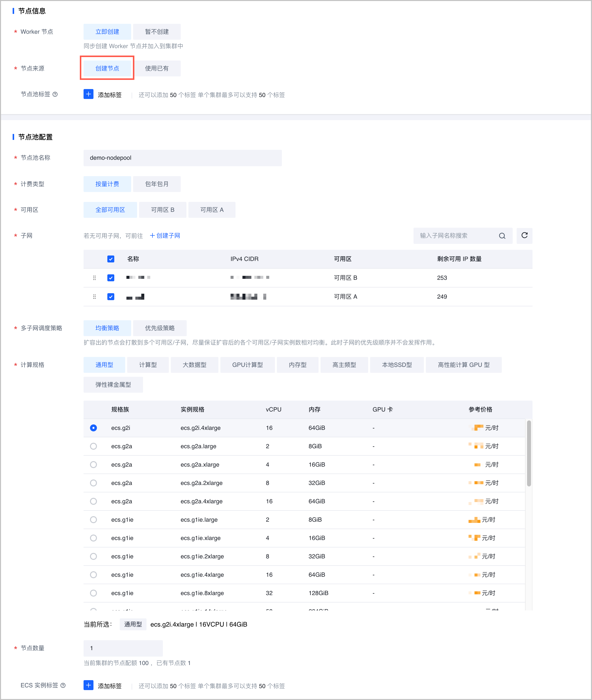Click the plus icon for ECS instance tags
The height and width of the screenshot is (700, 592).
point(88,685)
